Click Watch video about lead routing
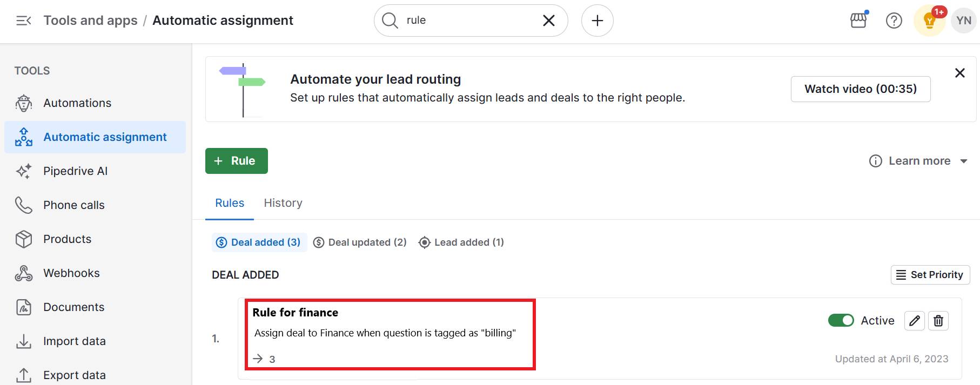The height and width of the screenshot is (385, 980). [x=860, y=89]
